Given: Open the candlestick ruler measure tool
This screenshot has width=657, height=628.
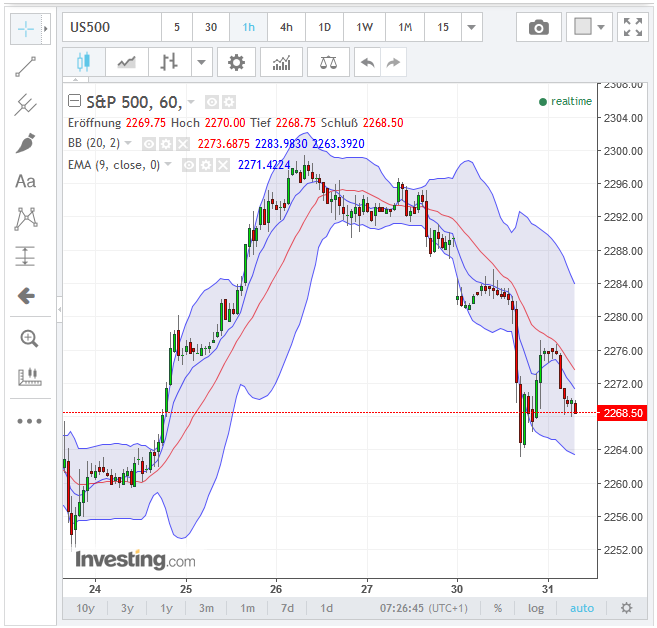Looking at the screenshot, I should click(29, 377).
